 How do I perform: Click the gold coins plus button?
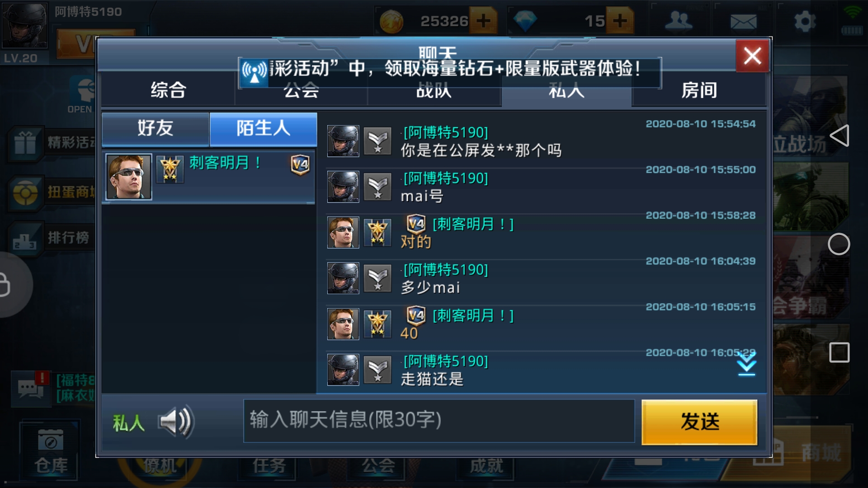(x=483, y=21)
